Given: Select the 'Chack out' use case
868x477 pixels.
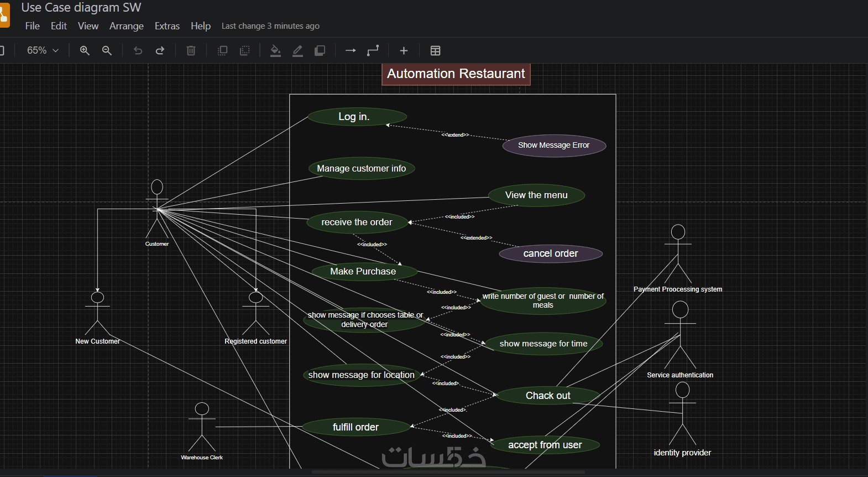Looking at the screenshot, I should [x=548, y=396].
